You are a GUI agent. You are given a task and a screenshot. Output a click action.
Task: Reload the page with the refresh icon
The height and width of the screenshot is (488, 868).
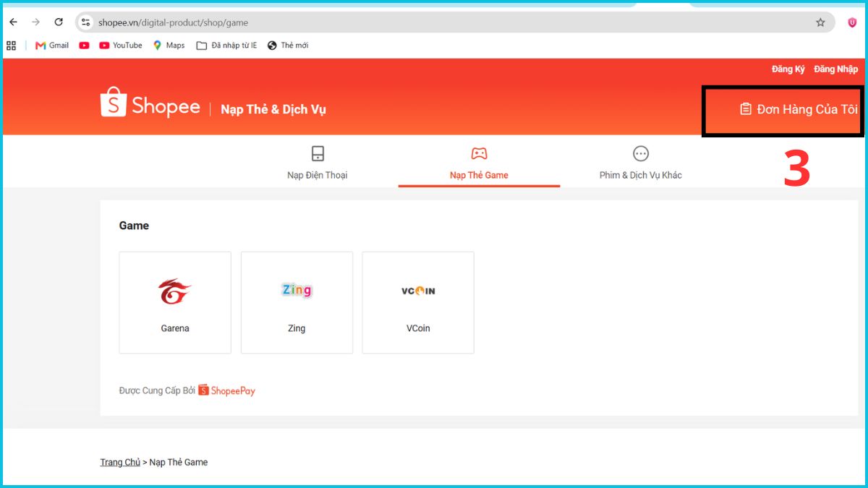[x=59, y=22]
